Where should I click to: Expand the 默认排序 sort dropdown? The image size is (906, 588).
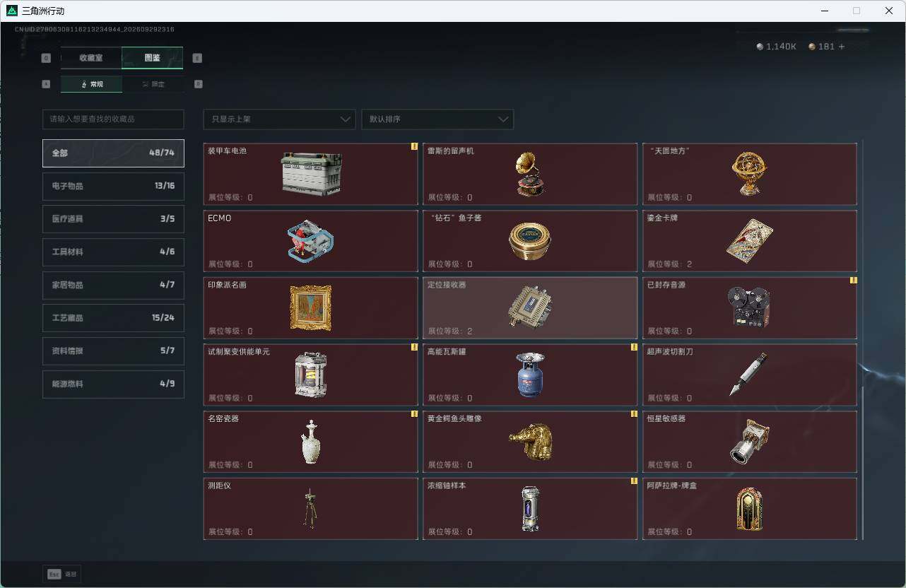click(437, 119)
